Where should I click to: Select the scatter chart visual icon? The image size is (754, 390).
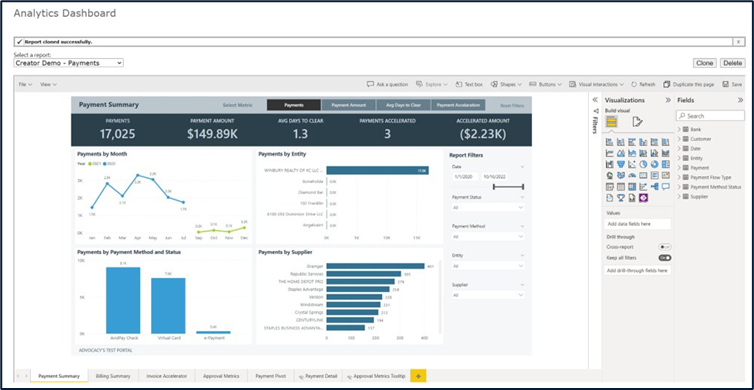(x=632, y=164)
